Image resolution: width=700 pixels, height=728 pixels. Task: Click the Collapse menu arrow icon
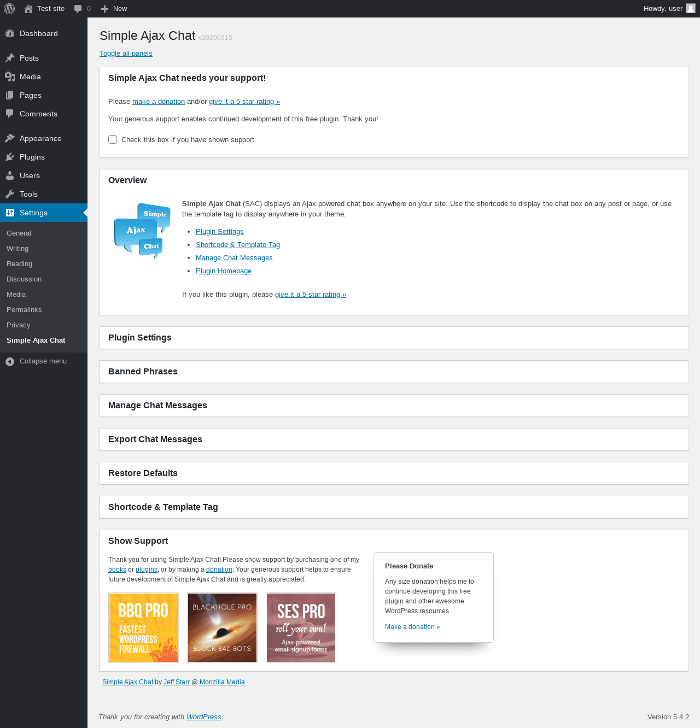click(x=10, y=361)
